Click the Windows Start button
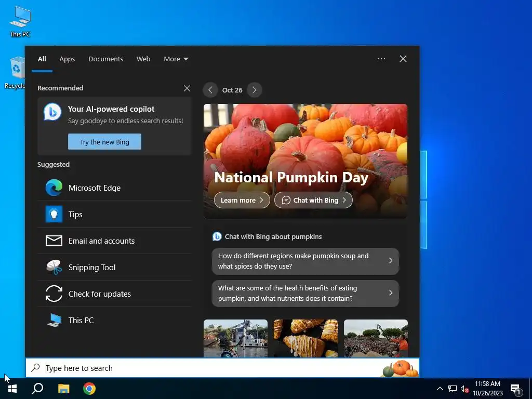The height and width of the screenshot is (399, 532). (12, 389)
